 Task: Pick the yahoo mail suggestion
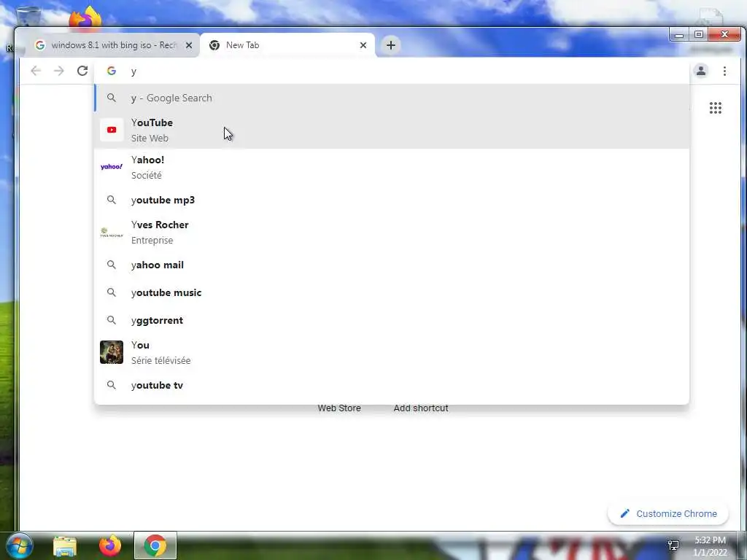tap(392, 265)
